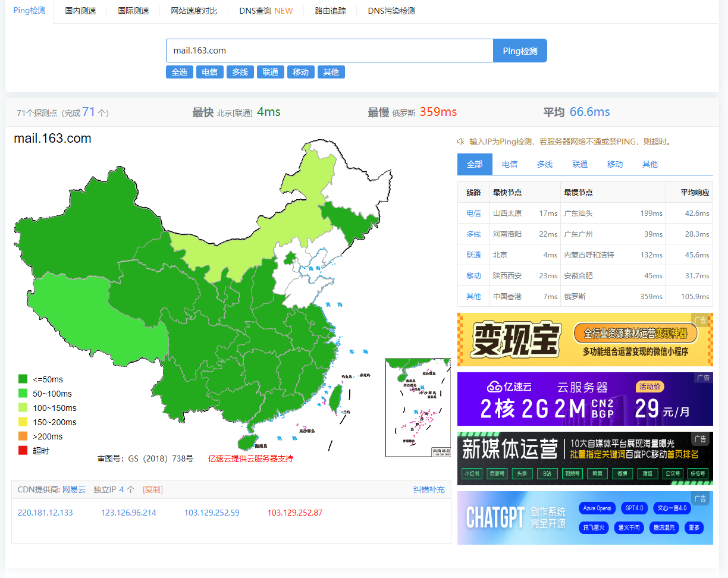The width and height of the screenshot is (728, 578).
Task: Open 网站速度对比 tab
Action: pyautogui.click(x=194, y=11)
